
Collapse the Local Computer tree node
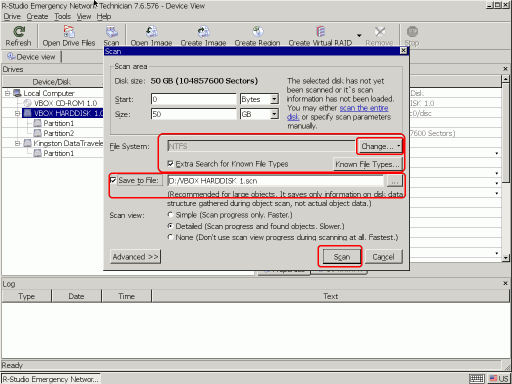[x=7, y=93]
